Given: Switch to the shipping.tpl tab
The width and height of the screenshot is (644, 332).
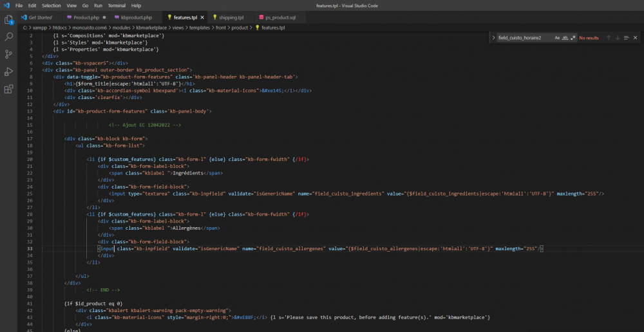Looking at the screenshot, I should (231, 17).
